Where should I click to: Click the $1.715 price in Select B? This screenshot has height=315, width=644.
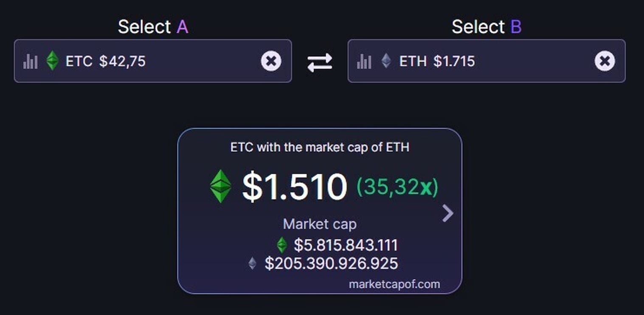pyautogui.click(x=454, y=61)
